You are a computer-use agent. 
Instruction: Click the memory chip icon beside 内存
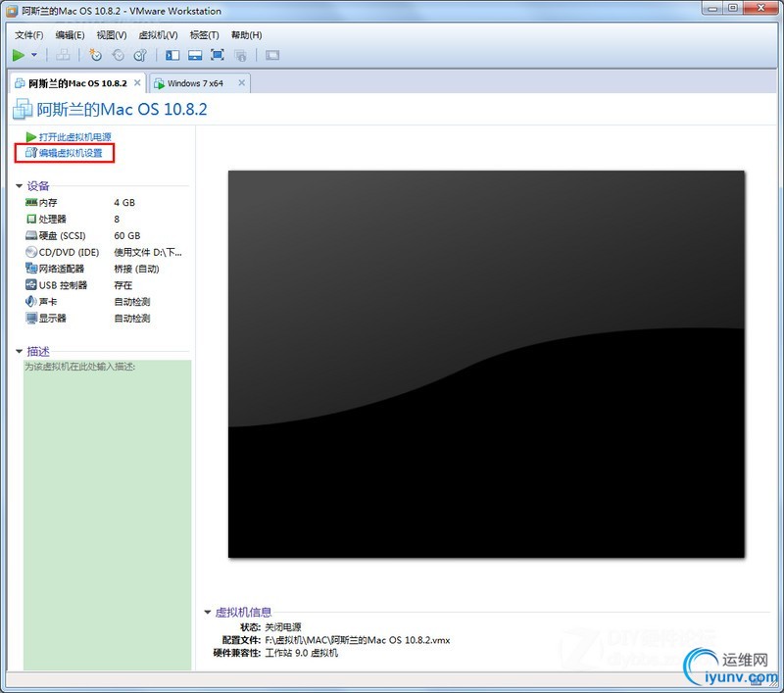[x=31, y=202]
